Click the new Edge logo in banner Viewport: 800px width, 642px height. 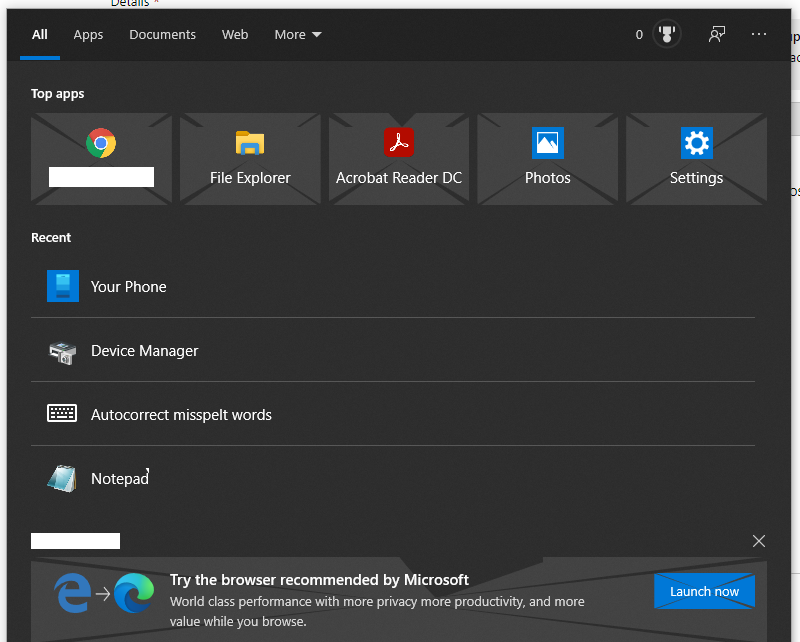[134, 592]
